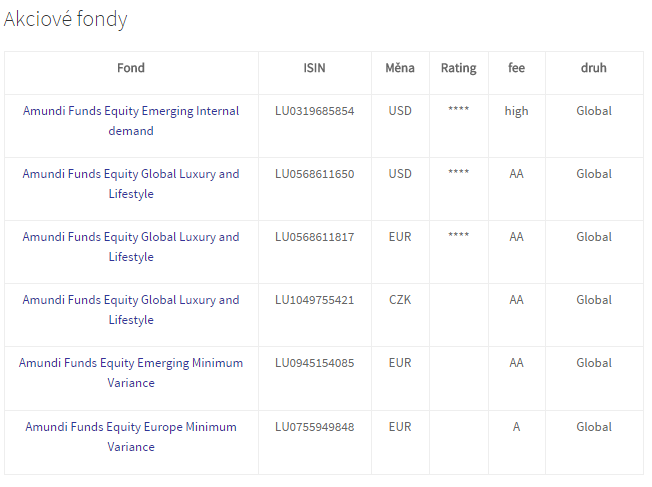Click the 'high' fee value
652x487 pixels.
click(x=516, y=111)
